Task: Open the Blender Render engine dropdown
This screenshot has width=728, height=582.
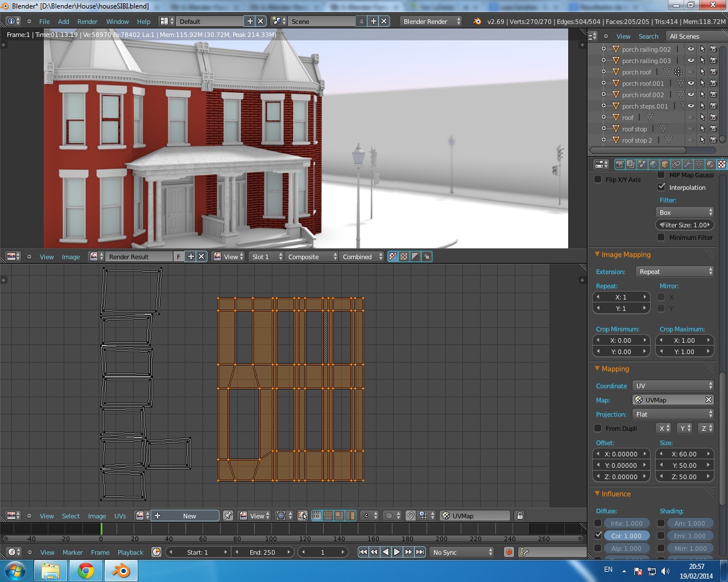Action: 431,21
